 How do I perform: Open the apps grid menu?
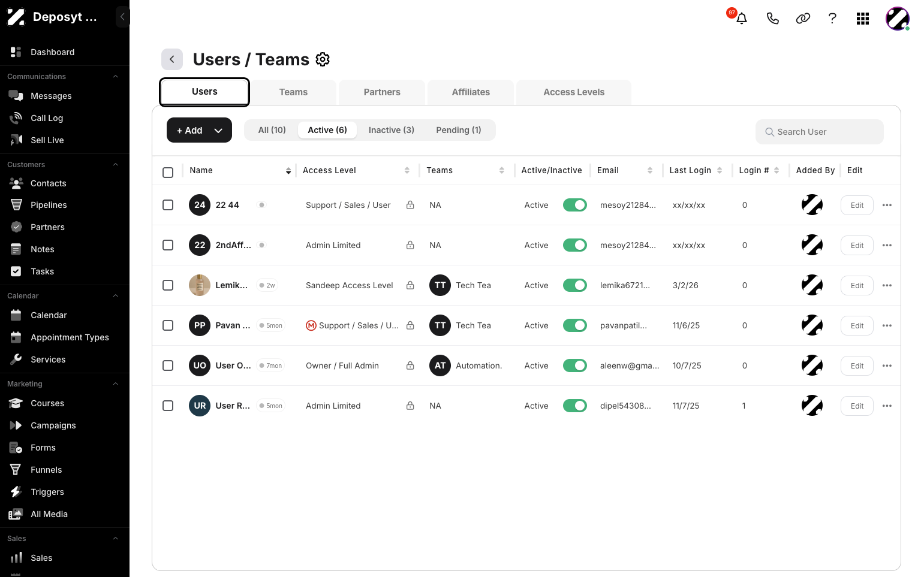[x=863, y=19]
